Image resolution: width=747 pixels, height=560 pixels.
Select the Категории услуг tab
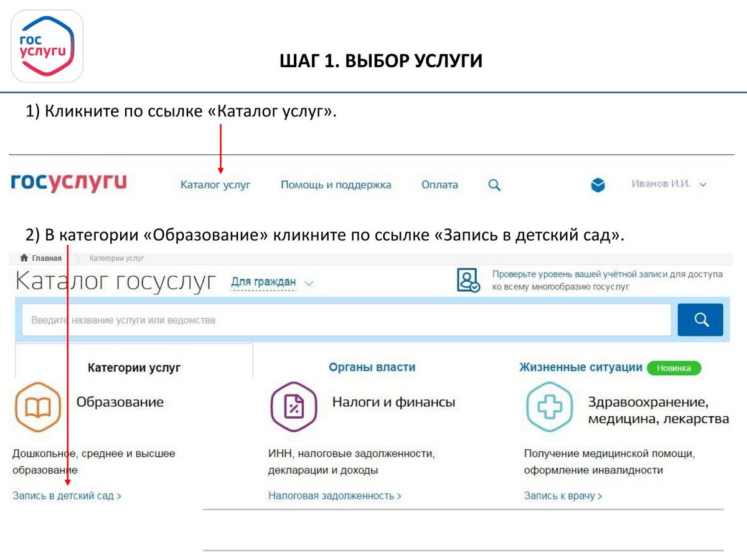134,367
